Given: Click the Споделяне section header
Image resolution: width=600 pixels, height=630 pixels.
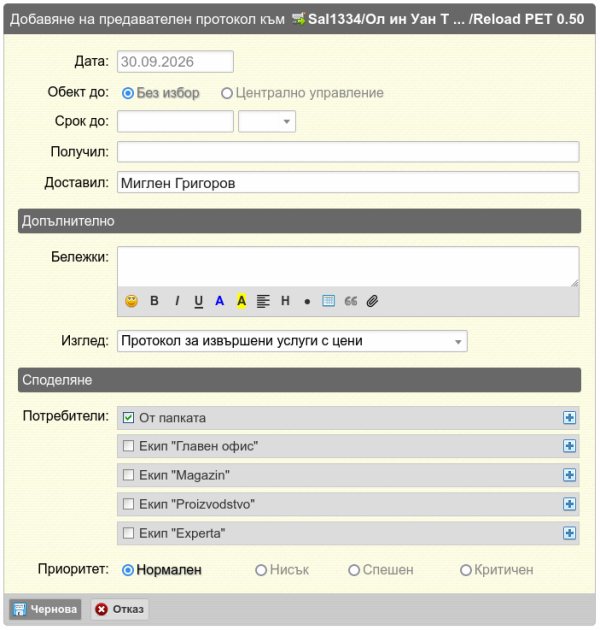Looking at the screenshot, I should [299, 380].
